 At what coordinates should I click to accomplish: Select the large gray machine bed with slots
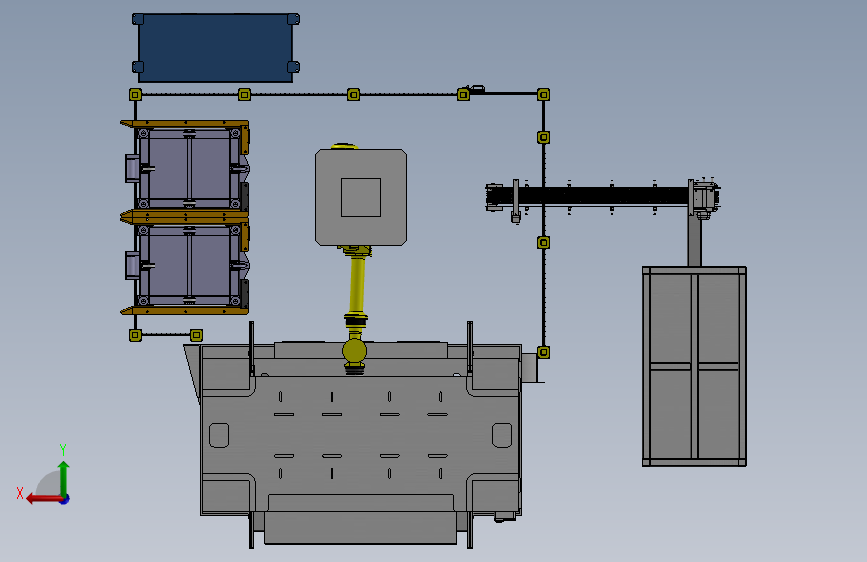[x=361, y=437]
